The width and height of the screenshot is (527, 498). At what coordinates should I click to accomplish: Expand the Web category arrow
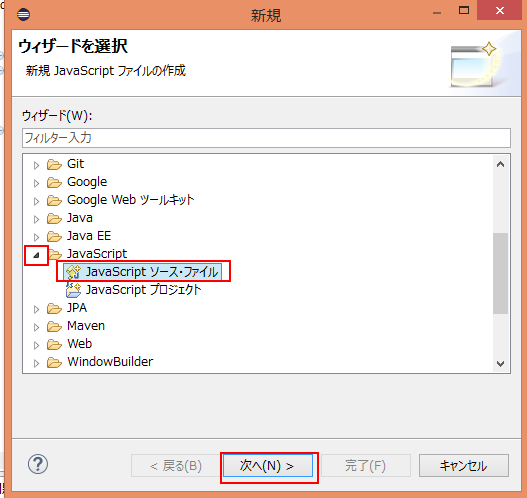click(x=36, y=345)
